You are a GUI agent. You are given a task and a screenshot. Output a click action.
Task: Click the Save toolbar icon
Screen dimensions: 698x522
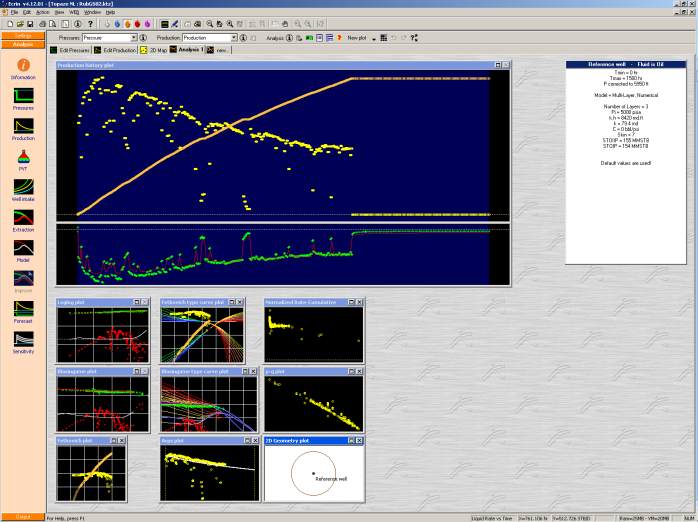[x=29, y=23]
